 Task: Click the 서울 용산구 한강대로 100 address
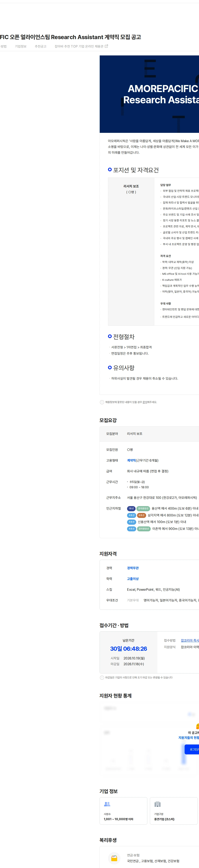pyautogui.click(x=162, y=497)
